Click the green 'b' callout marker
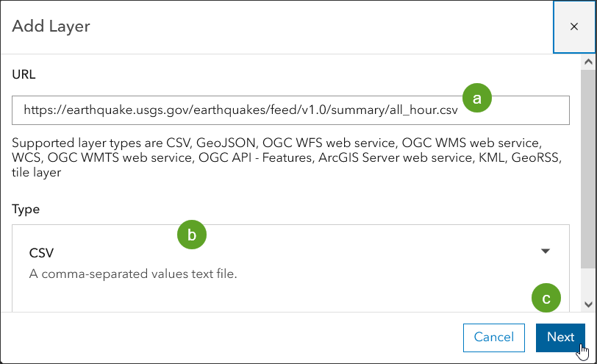 pyautogui.click(x=192, y=235)
